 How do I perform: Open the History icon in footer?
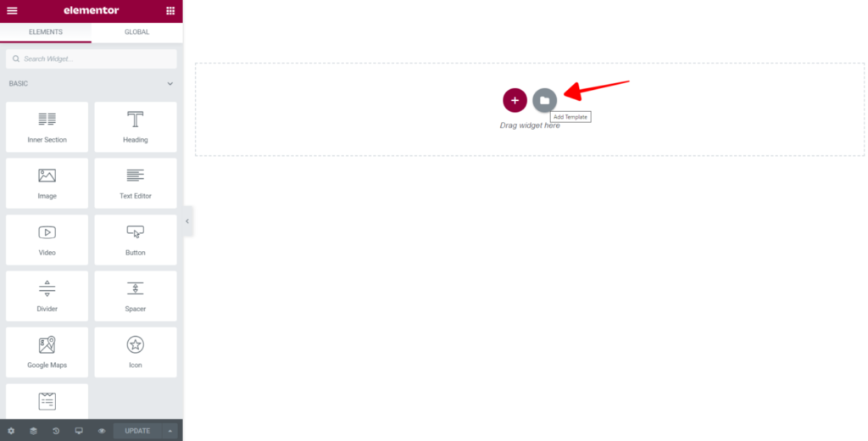pos(56,431)
